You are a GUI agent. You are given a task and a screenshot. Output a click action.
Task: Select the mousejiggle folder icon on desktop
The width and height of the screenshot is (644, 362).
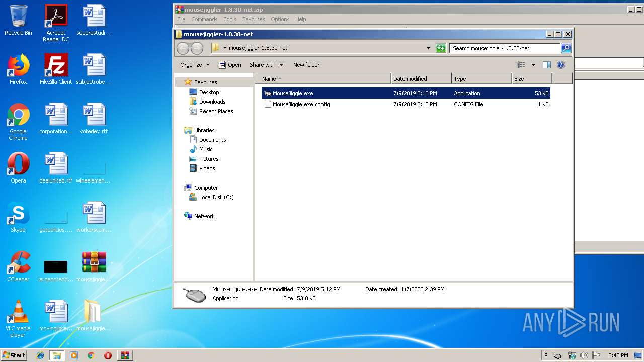click(x=94, y=316)
